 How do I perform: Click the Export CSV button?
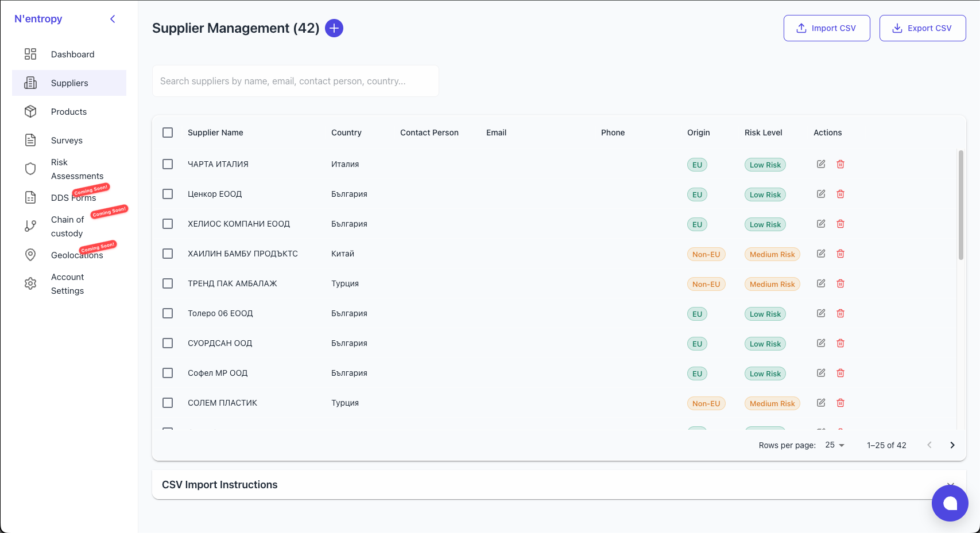click(x=923, y=28)
